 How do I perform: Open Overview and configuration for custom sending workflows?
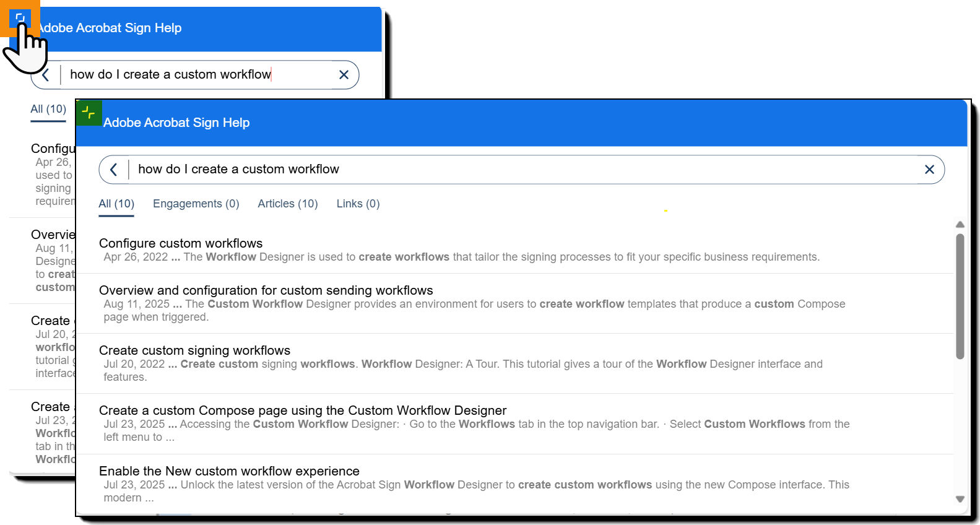pos(266,290)
